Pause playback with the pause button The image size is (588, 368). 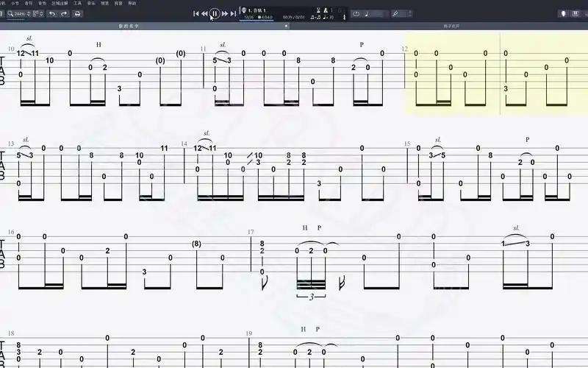click(214, 13)
